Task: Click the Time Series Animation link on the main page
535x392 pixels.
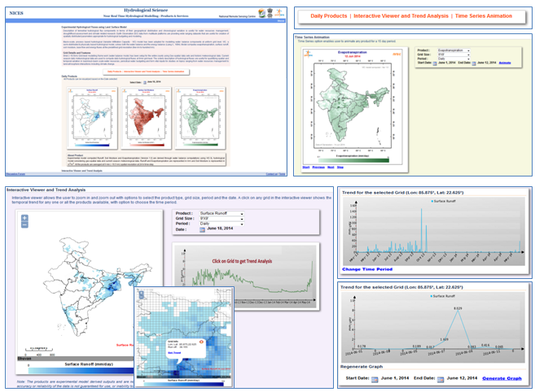Action: [x=173, y=72]
